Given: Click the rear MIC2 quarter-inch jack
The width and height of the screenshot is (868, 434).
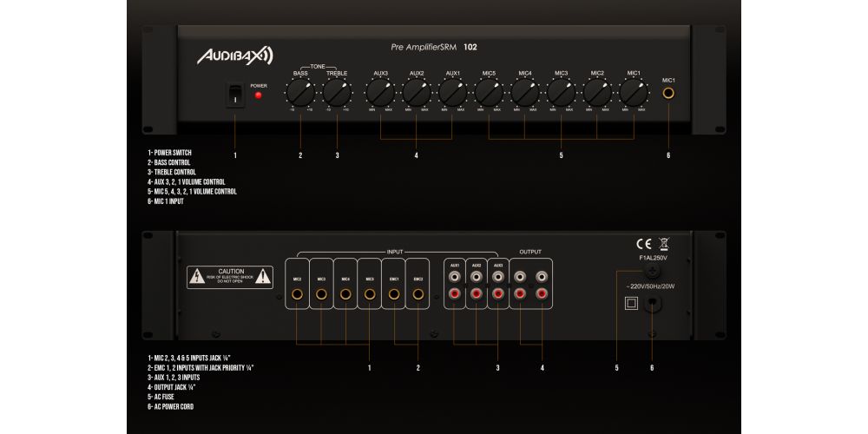Looking at the screenshot, I should (x=297, y=294).
